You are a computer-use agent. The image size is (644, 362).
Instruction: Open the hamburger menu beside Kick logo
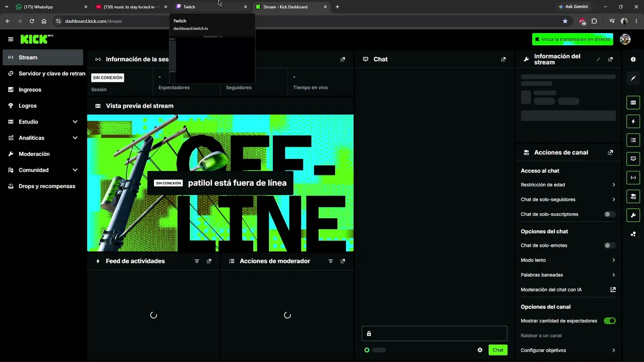[11, 39]
